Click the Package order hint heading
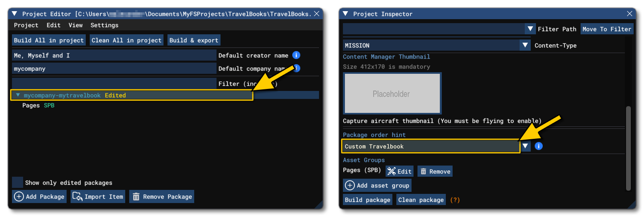The image size is (644, 217). tap(374, 135)
